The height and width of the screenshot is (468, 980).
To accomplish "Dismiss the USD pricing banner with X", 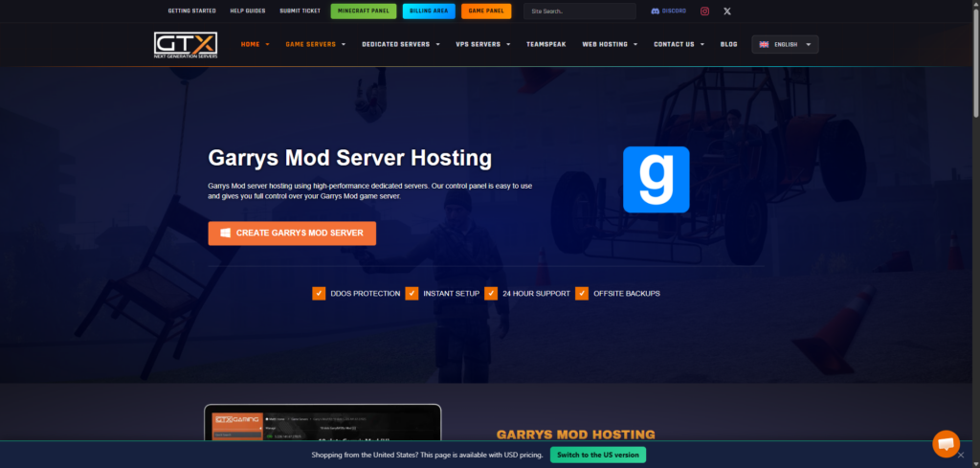I will [961, 455].
